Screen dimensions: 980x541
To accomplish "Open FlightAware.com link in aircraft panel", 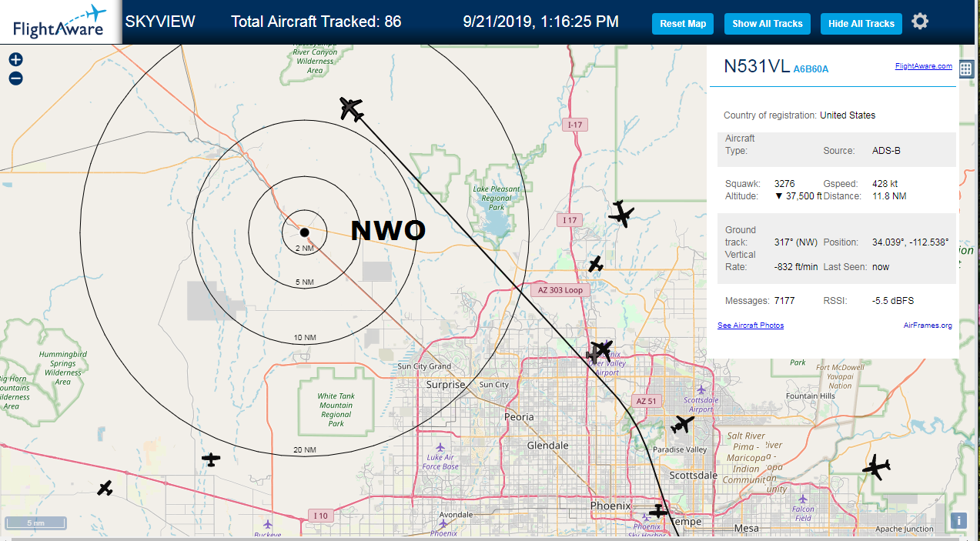I will [924, 66].
